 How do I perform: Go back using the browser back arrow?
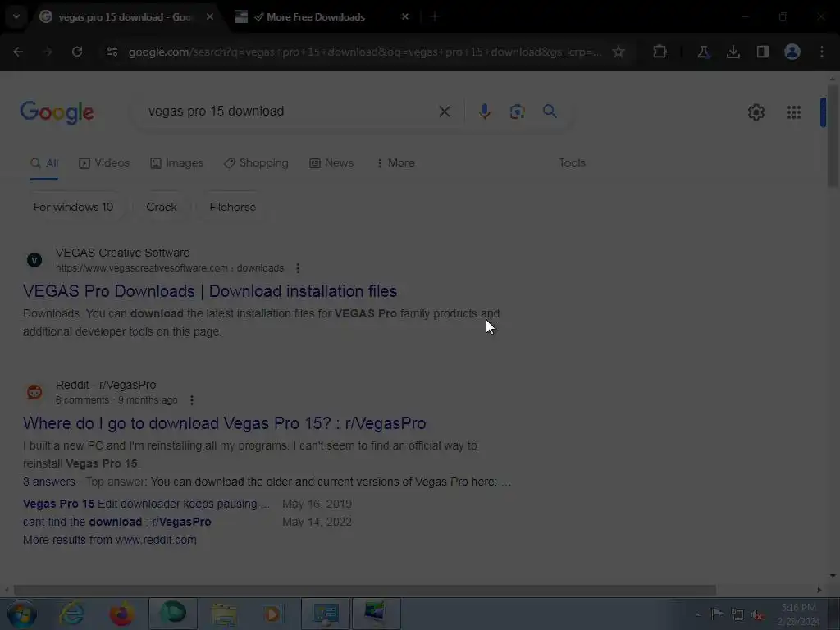(x=18, y=52)
